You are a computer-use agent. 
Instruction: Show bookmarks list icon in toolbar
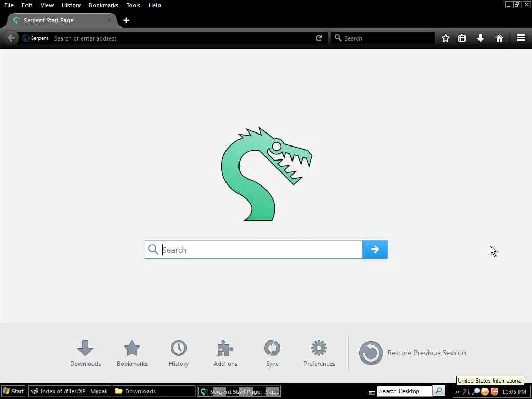pos(462,38)
